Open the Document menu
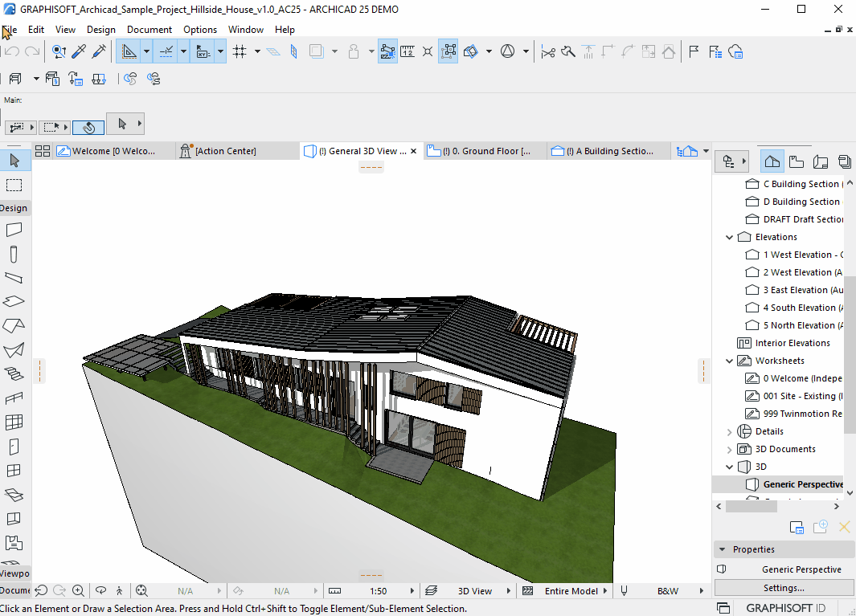The width and height of the screenshot is (856, 616). click(149, 30)
